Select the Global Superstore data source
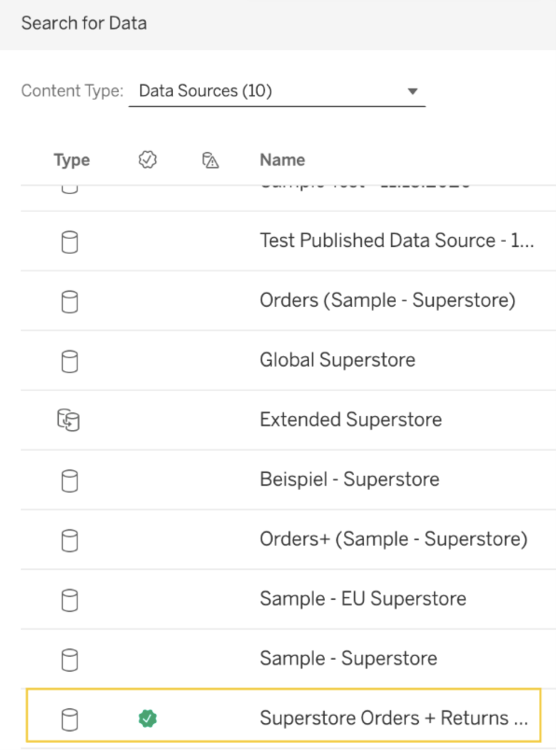Screen dimensions: 556x756 pos(337,360)
